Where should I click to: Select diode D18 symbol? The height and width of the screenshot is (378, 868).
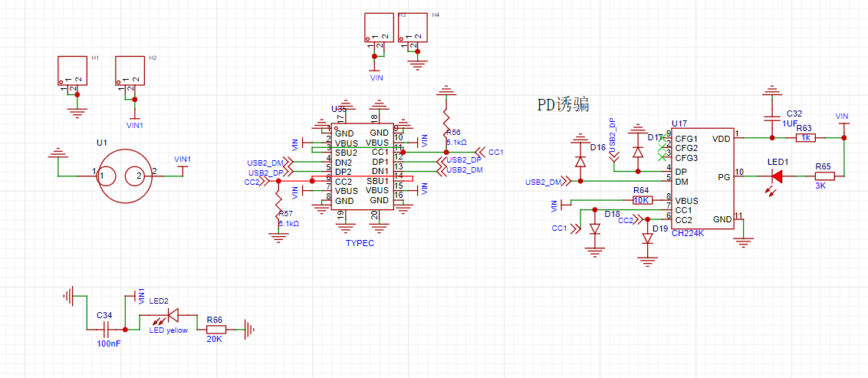pos(595,228)
